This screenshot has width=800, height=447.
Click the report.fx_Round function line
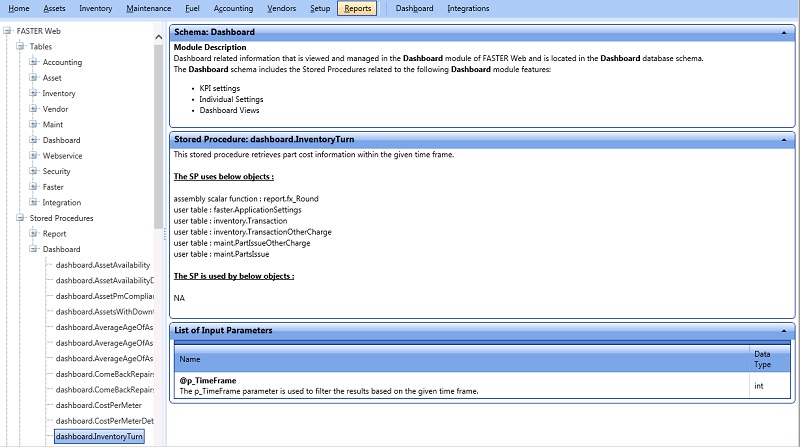246,198
